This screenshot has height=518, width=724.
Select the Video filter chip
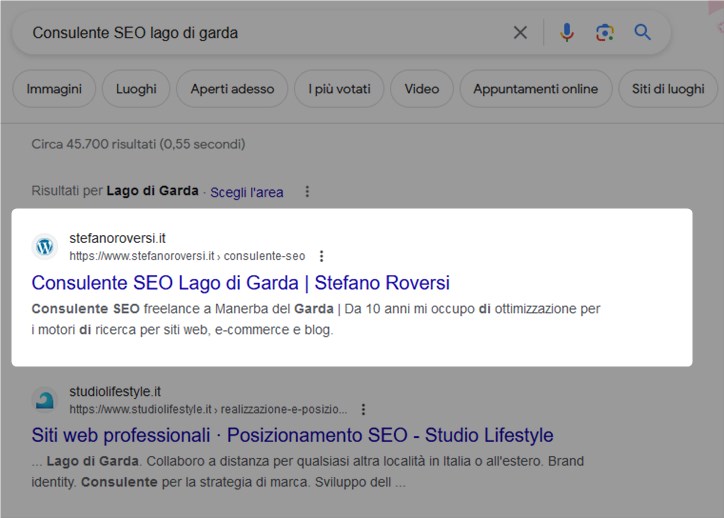pos(422,89)
